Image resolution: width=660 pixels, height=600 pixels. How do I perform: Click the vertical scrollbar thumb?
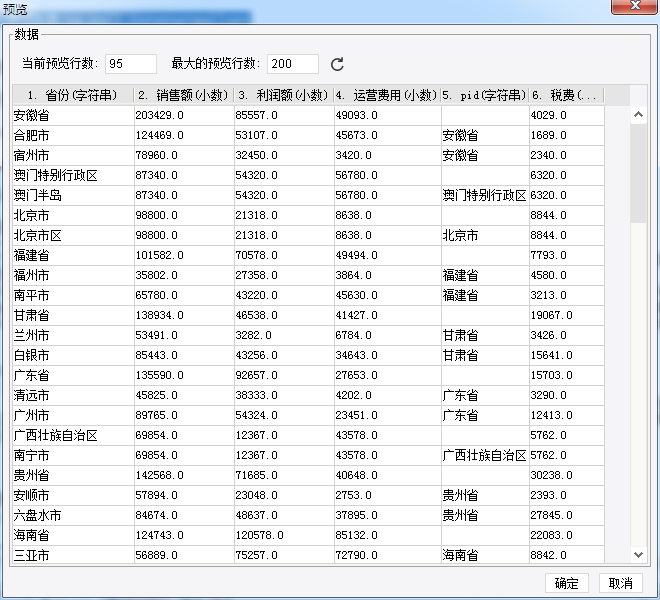638,173
